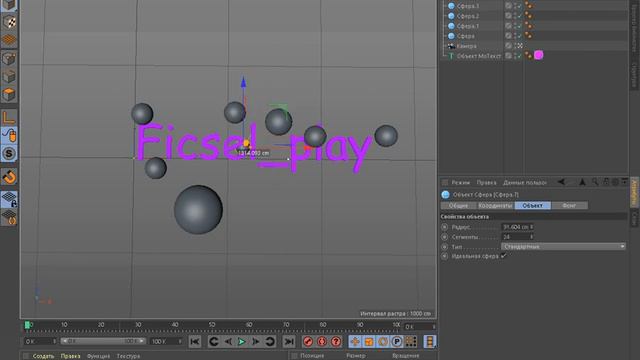Image resolution: width=640 pixels, height=360 pixels.
Task: Toggle the Сегменты animation dot
Action: 444,237
